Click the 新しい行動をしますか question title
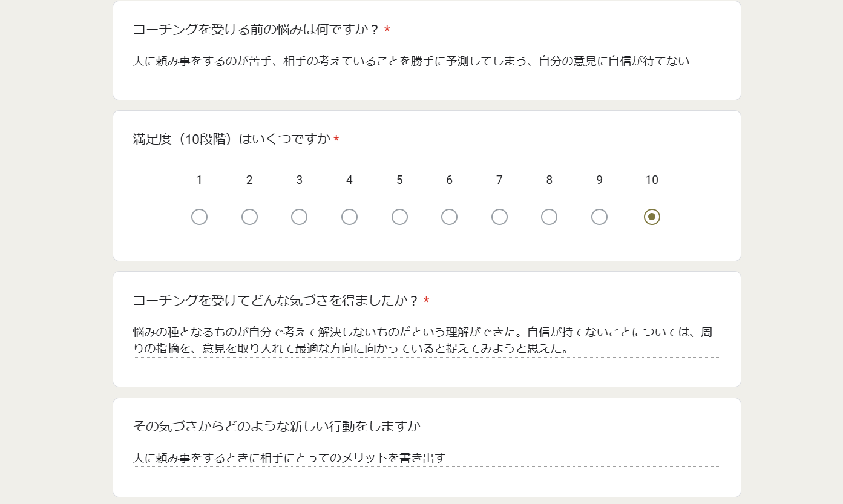The image size is (843, 504). click(277, 426)
